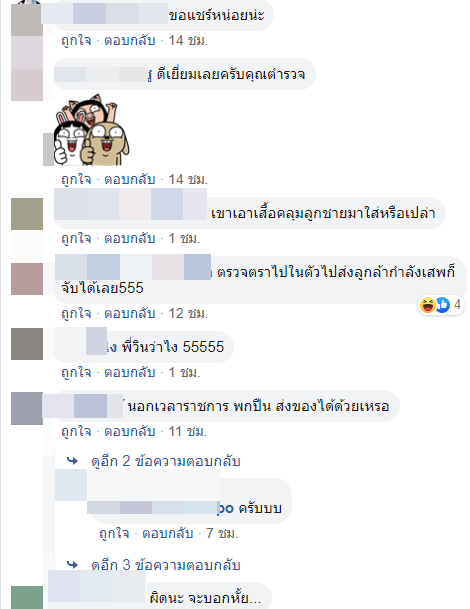Viewport: 470px width, 609px height.
Task: Reply to the comment "พี่วินว่าไง 55555"
Action: 130,372
